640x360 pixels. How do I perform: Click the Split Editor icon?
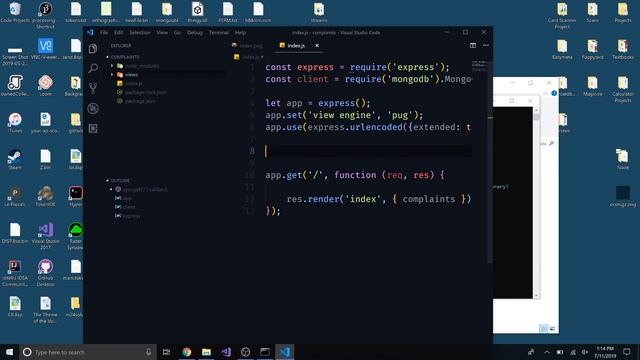[x=473, y=45]
